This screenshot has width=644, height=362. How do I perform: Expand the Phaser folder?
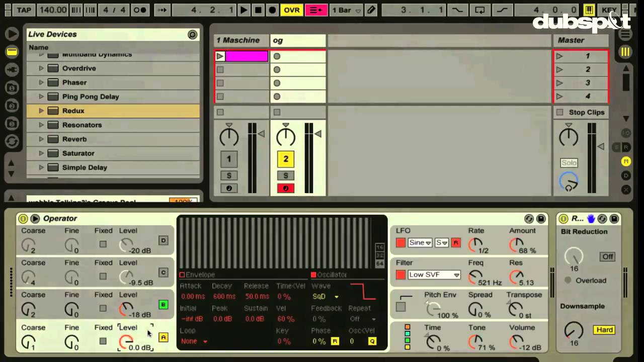click(41, 82)
